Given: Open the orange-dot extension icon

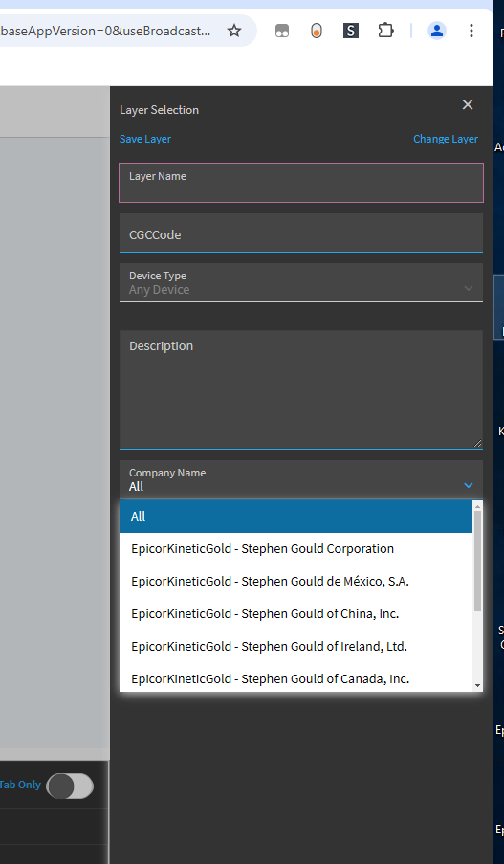Looking at the screenshot, I should pyautogui.click(x=317, y=31).
